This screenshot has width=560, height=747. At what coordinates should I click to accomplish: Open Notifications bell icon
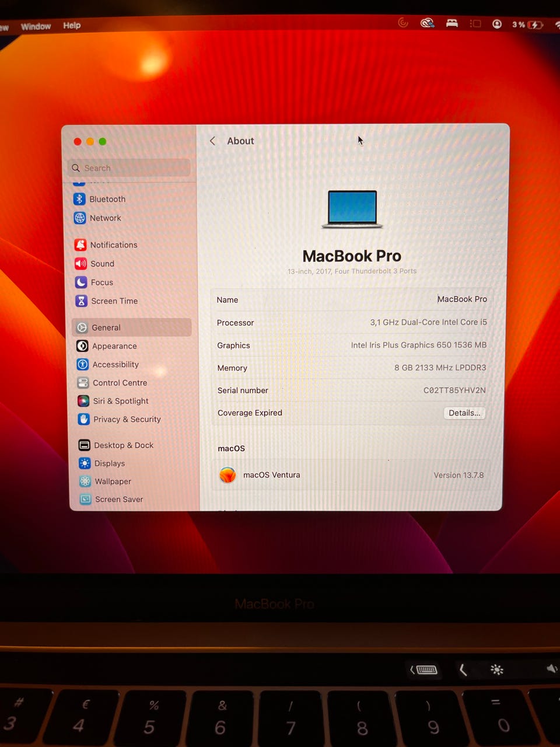(x=80, y=245)
